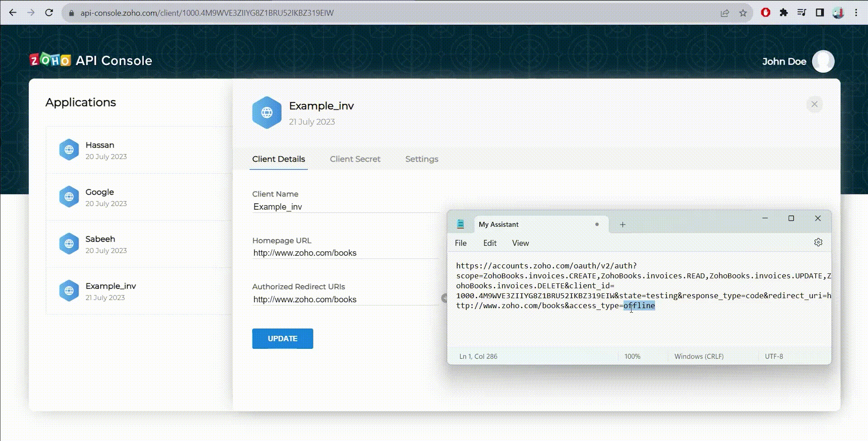Open Notepad settings gear icon
Screen dimensions: 868x441
(x=818, y=243)
